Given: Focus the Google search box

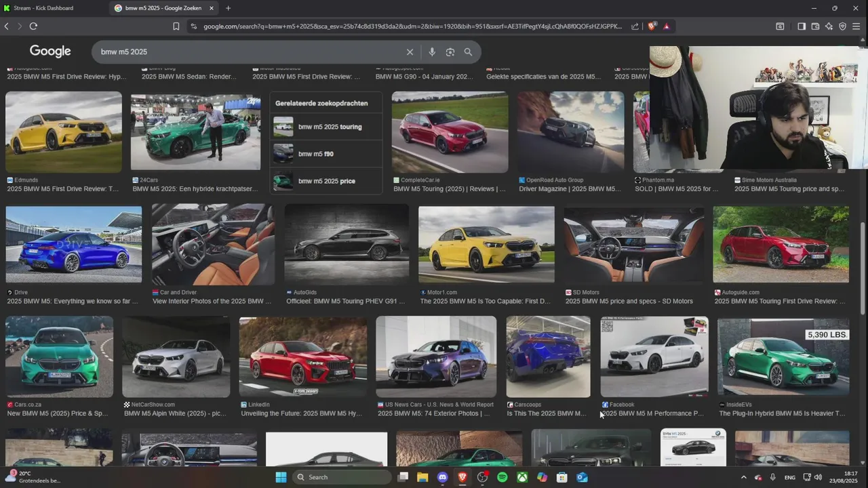Looking at the screenshot, I should tap(251, 52).
